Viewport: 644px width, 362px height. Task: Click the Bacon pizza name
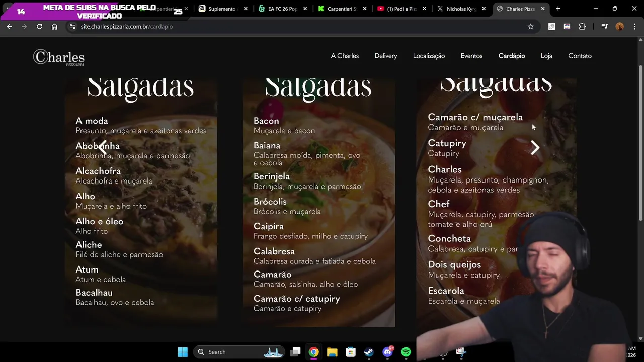coord(266,121)
